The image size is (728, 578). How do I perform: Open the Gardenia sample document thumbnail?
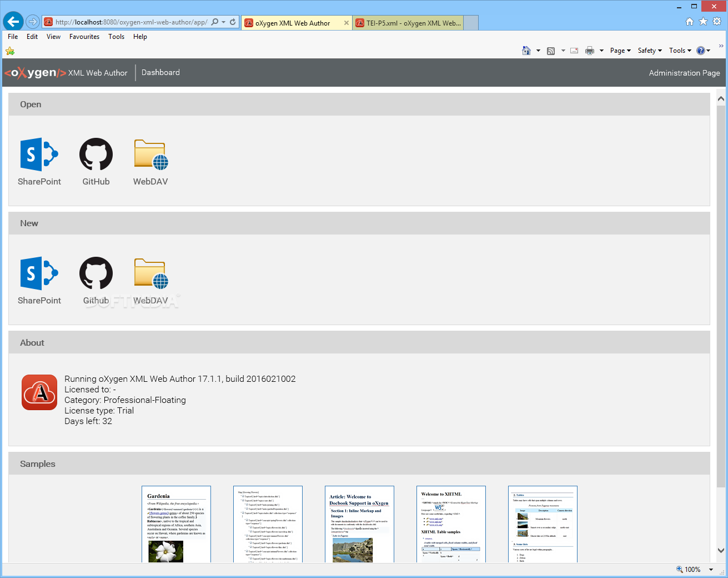(x=177, y=524)
